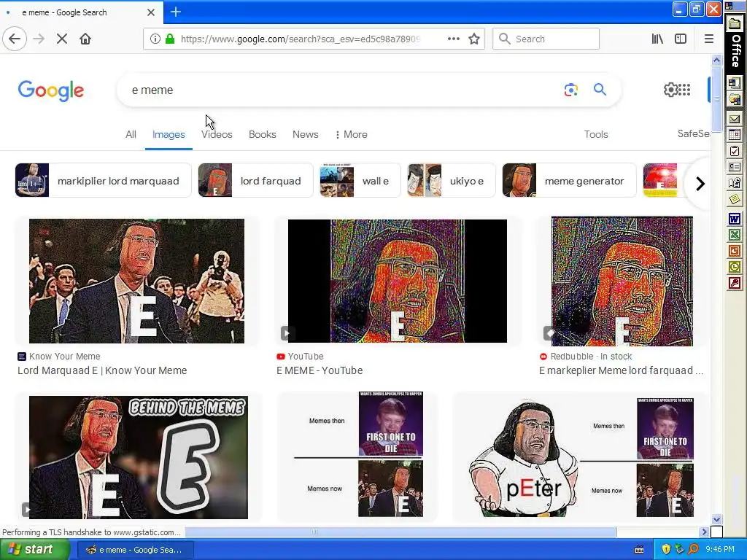Image resolution: width=747 pixels, height=560 pixels.
Task: Open the browser Home page icon
Action: tap(85, 39)
